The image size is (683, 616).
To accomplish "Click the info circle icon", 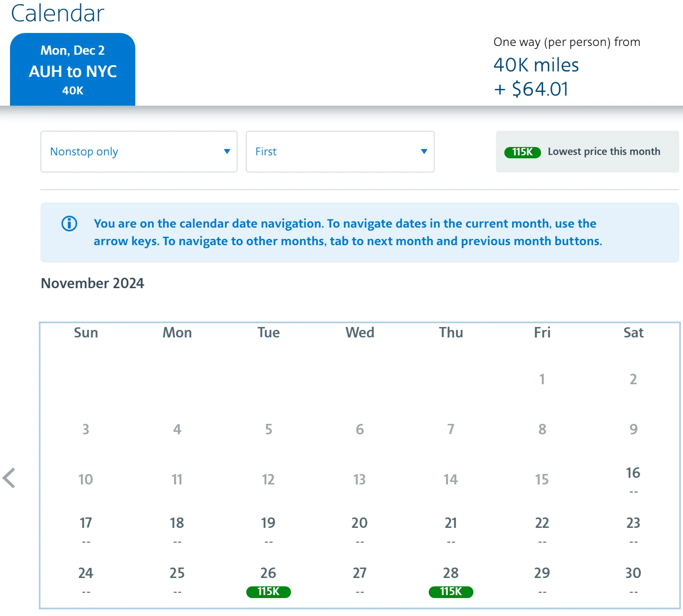I will [69, 224].
